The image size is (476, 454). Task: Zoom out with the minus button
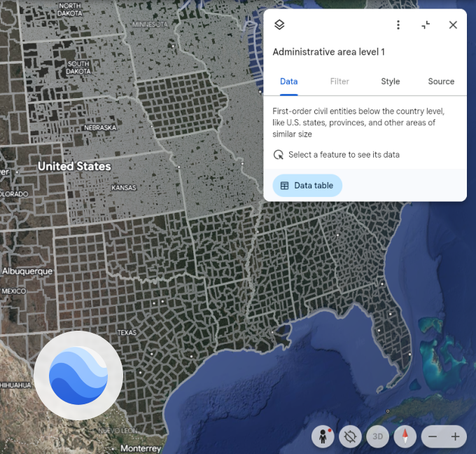coord(433,436)
